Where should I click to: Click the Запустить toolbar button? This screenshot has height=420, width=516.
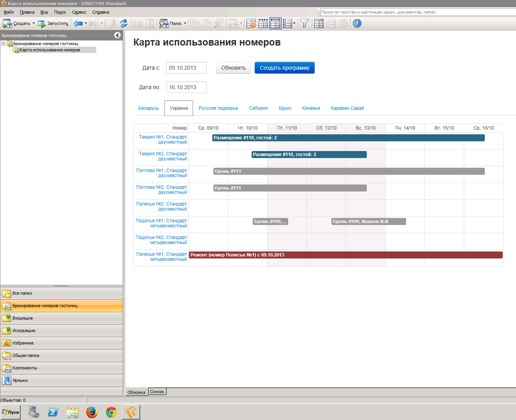coord(53,24)
